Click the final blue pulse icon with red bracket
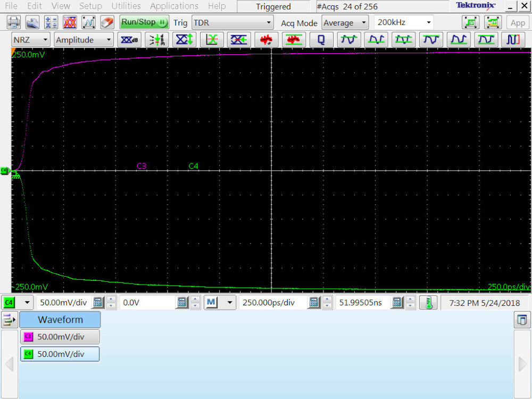Screen dimensions: 532x399 513,40
